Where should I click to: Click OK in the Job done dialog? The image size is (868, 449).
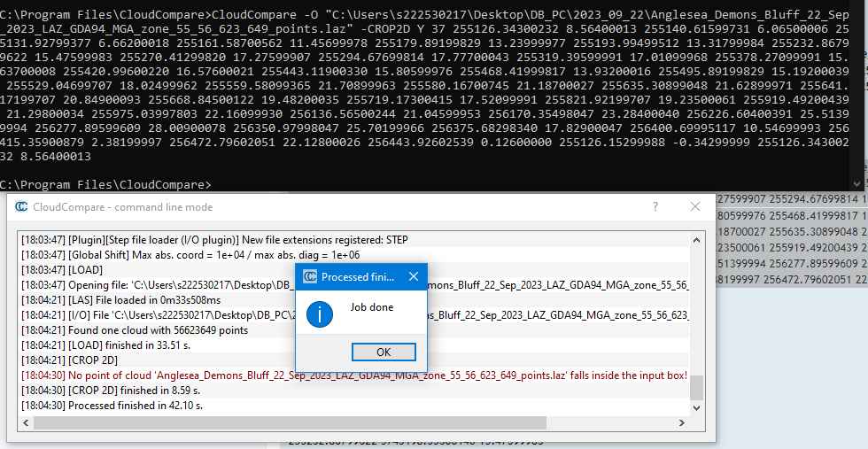coord(384,352)
